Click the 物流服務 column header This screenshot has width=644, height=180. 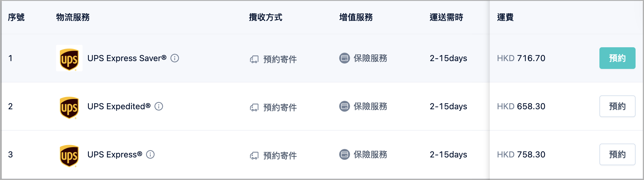(73, 17)
